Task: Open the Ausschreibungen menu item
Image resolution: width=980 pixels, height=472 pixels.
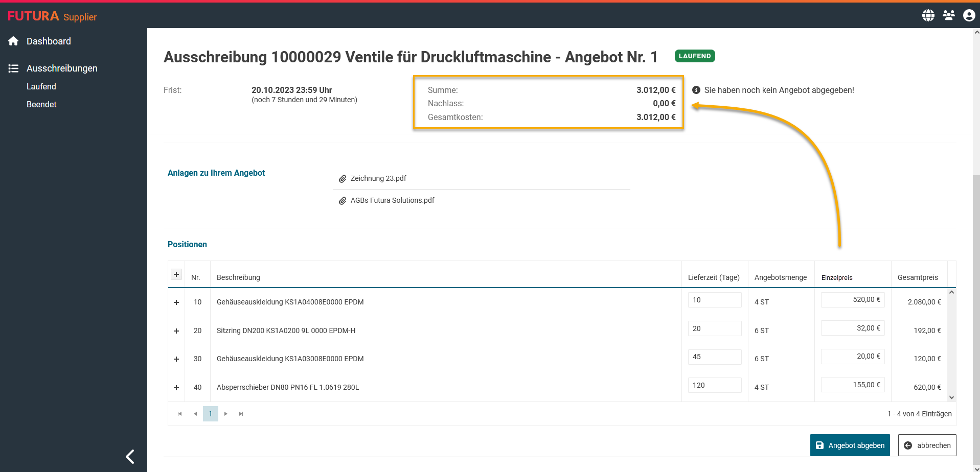Action: point(62,68)
